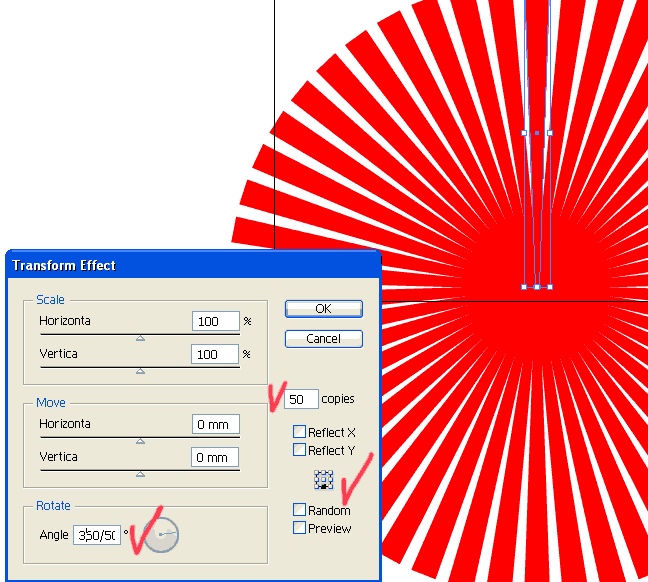Enable the Reflect Y checkbox
648x582 pixels.
pos(299,449)
